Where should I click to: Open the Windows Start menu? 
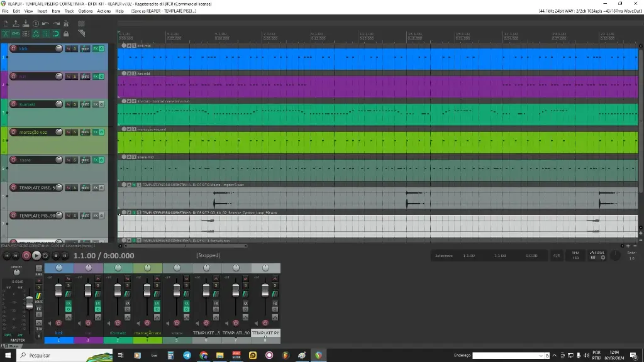tap(8, 356)
